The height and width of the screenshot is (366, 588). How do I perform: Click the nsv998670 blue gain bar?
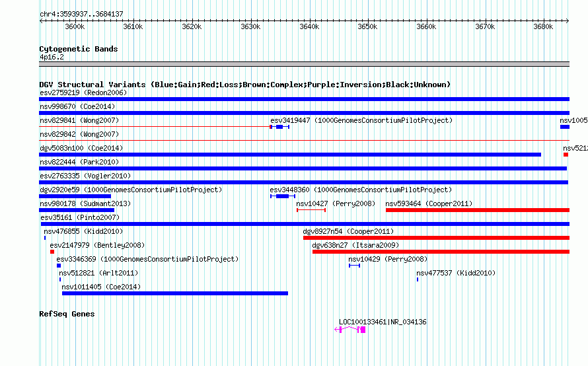[x=304, y=113]
